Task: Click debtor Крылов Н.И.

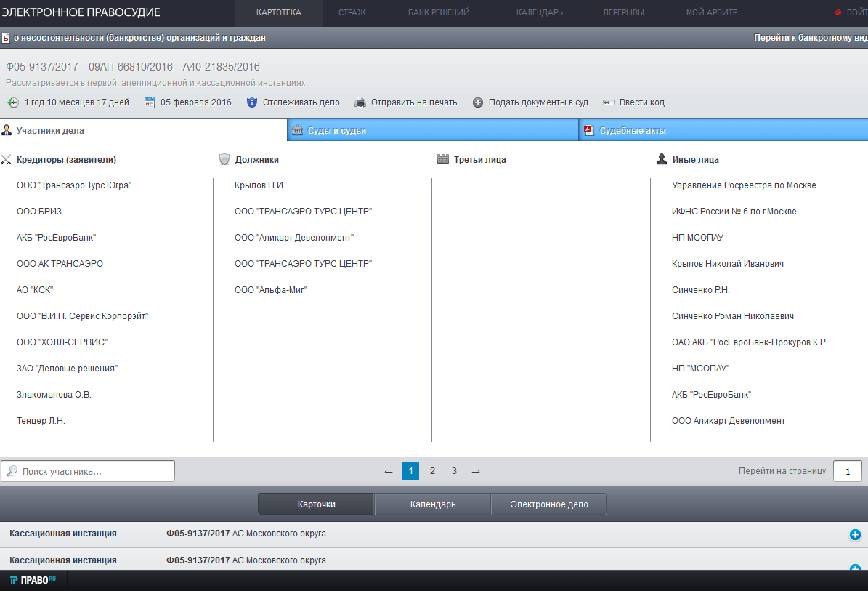Action: tap(259, 185)
